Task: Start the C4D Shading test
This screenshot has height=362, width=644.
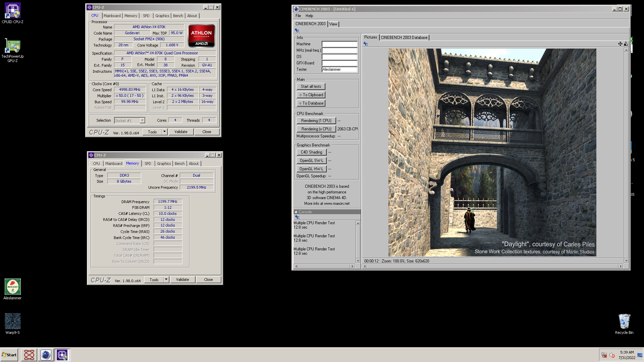Action: (x=311, y=152)
